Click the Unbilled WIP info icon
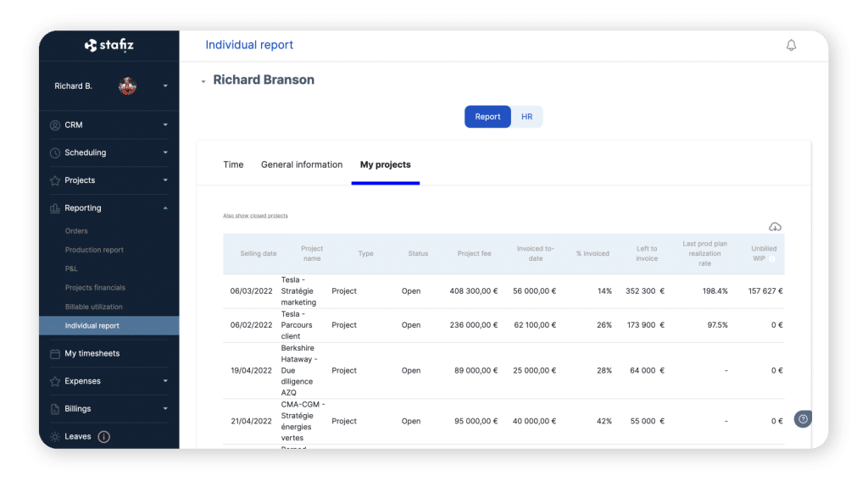Image resolution: width=868 pixels, height=481 pixels. tap(772, 259)
